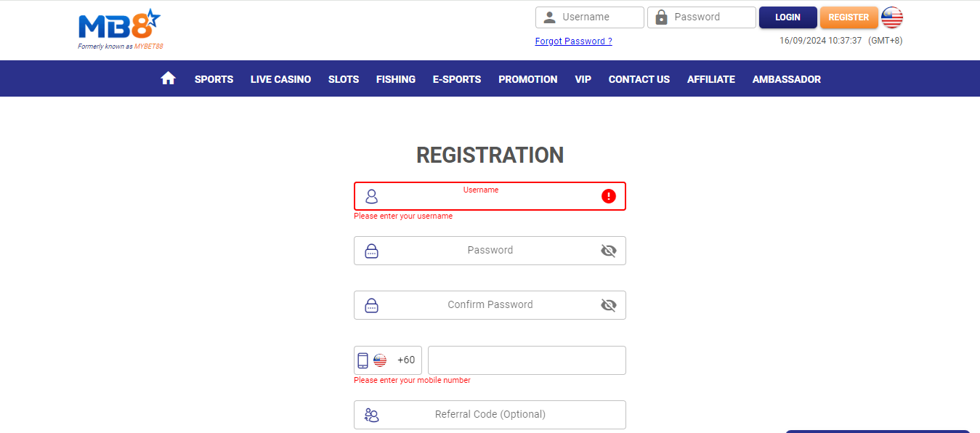Show the Password field contents with eye toggle
Screen dimensions: 980x433
tap(608, 251)
